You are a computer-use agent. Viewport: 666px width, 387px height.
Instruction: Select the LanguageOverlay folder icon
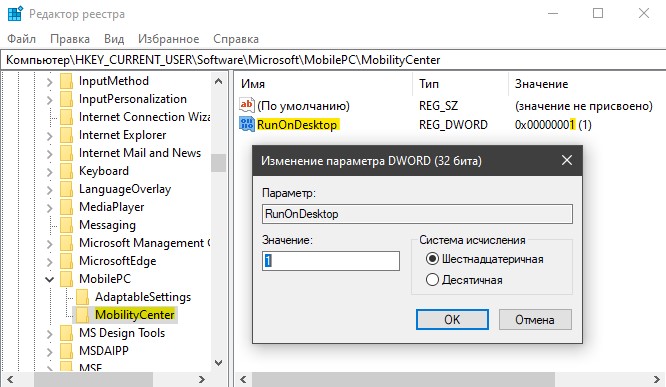click(x=66, y=189)
